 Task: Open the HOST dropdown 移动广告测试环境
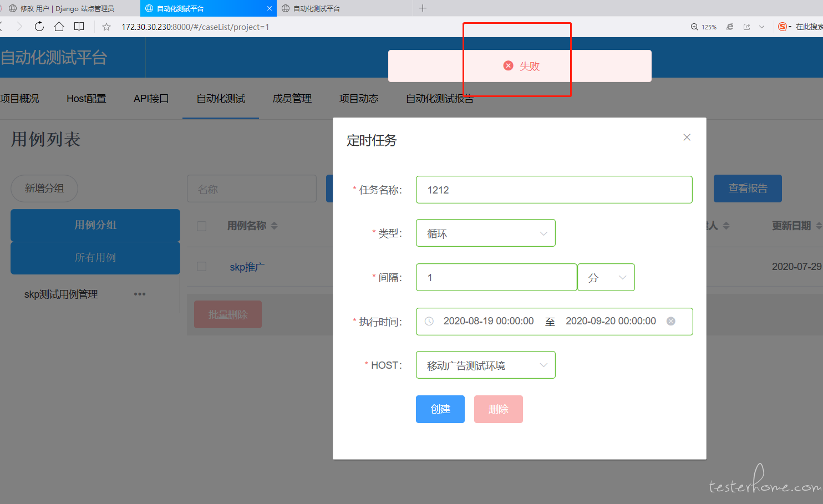486,365
